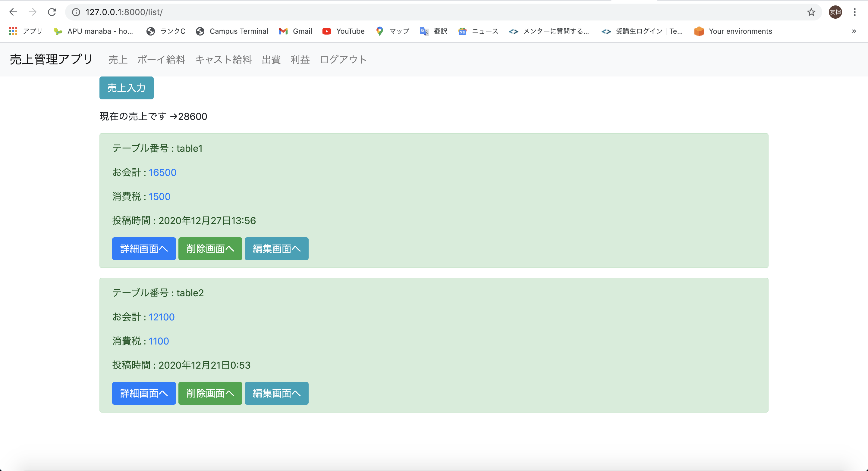Open the Chrome three-dot menu

point(854,12)
